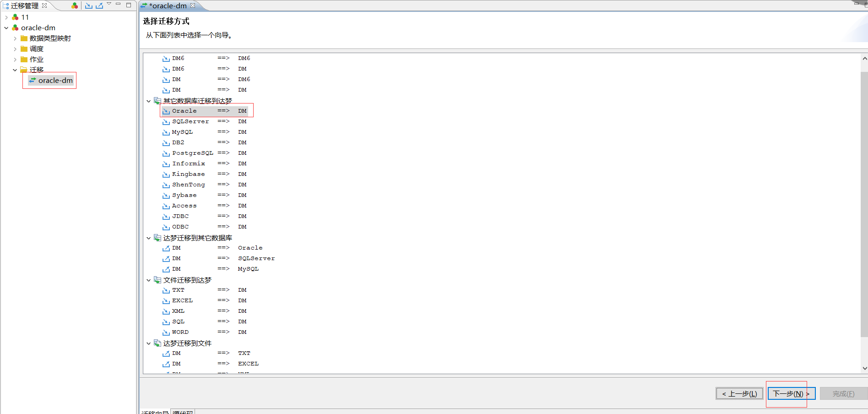This screenshot has width=868, height=414.
Task: Collapse 达梦迁移到文件 group
Action: click(148, 343)
